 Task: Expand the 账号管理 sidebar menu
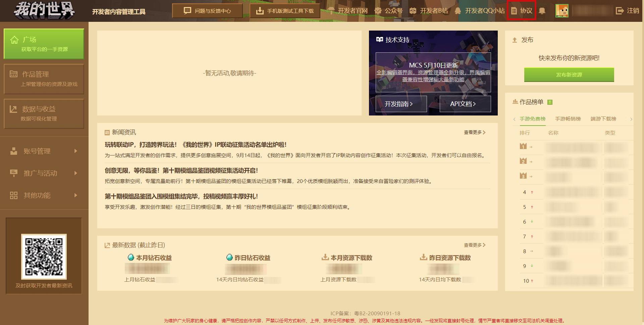coord(44,151)
